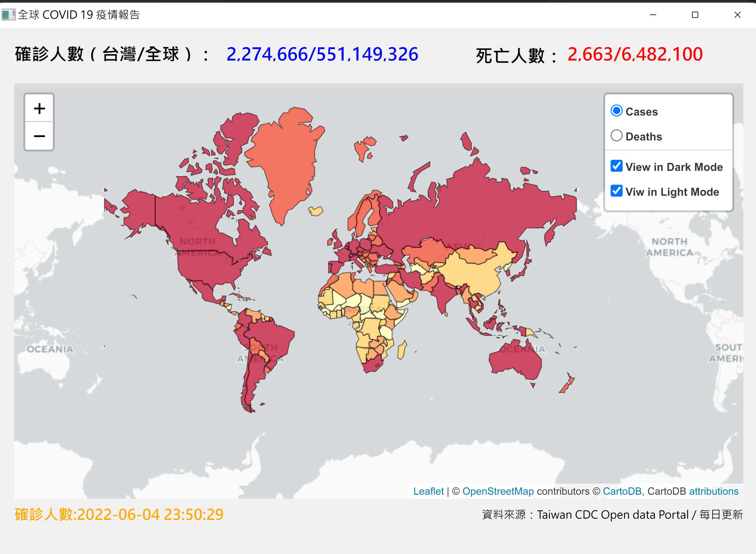Viewport: 756px width, 554px height.
Task: Uncheck View in Dark Mode checkbox
Action: pos(616,166)
